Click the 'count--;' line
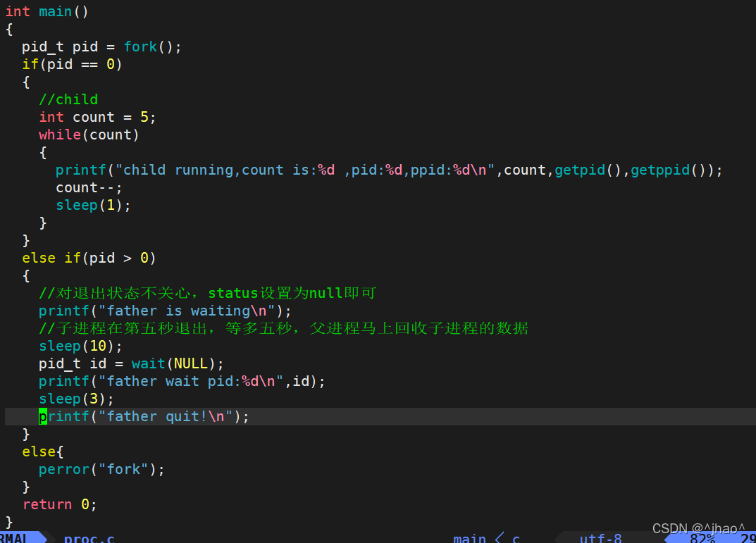 (89, 187)
